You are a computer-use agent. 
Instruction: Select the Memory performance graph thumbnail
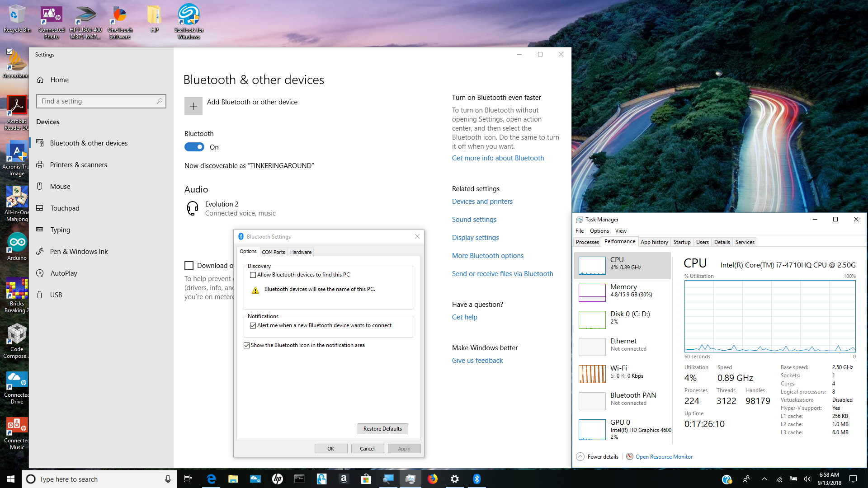[x=592, y=292]
